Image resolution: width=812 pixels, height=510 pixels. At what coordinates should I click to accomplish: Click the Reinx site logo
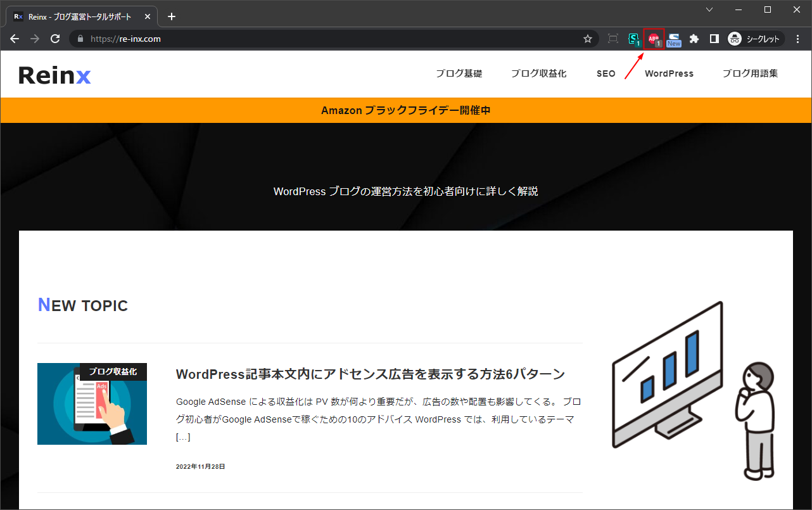click(x=54, y=75)
